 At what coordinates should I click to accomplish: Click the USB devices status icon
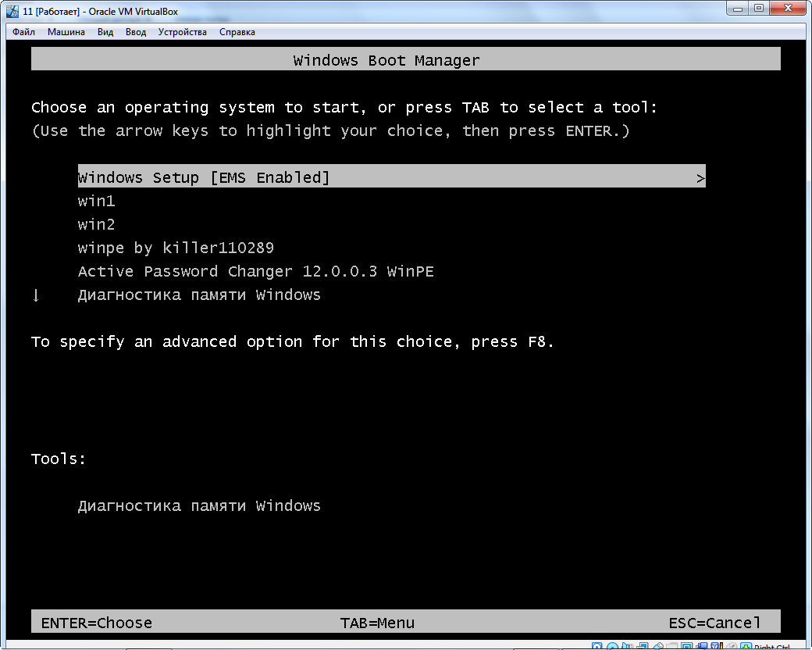pyautogui.click(x=659, y=647)
